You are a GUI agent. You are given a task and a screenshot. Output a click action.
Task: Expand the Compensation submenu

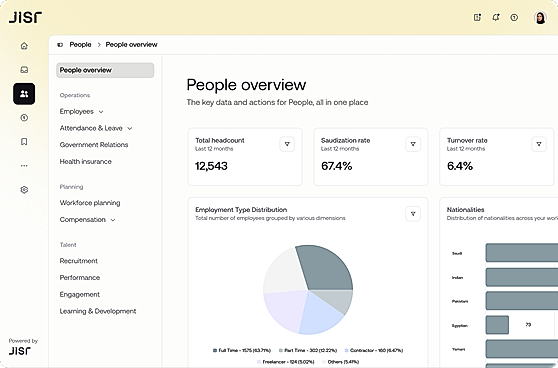(113, 220)
